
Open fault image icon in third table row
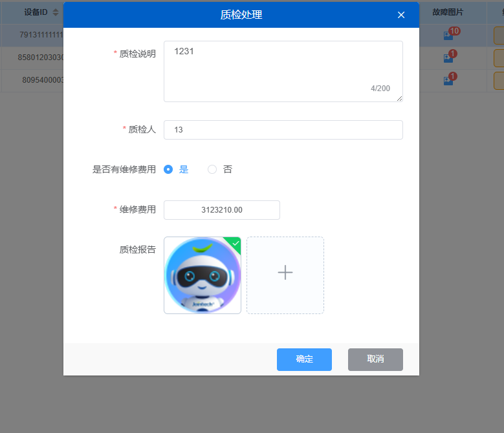tap(448, 81)
